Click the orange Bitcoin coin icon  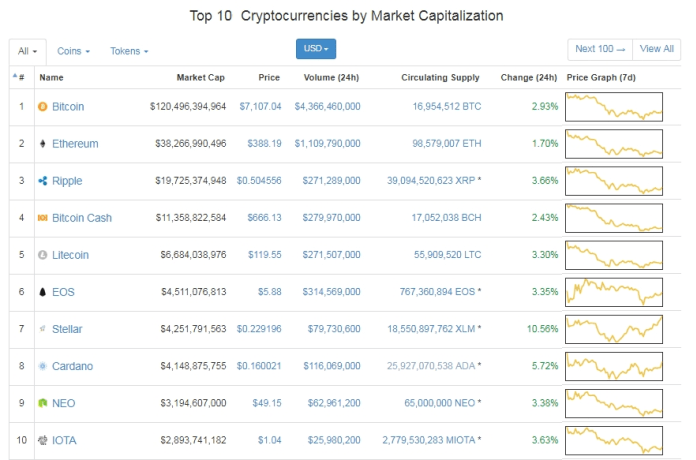coord(42,107)
